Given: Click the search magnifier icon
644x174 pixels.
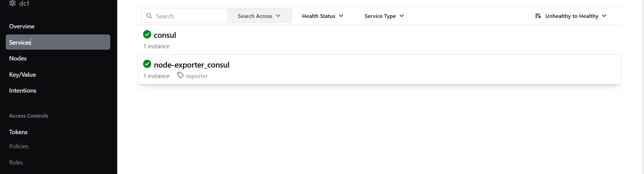Looking at the screenshot, I should pyautogui.click(x=149, y=16).
